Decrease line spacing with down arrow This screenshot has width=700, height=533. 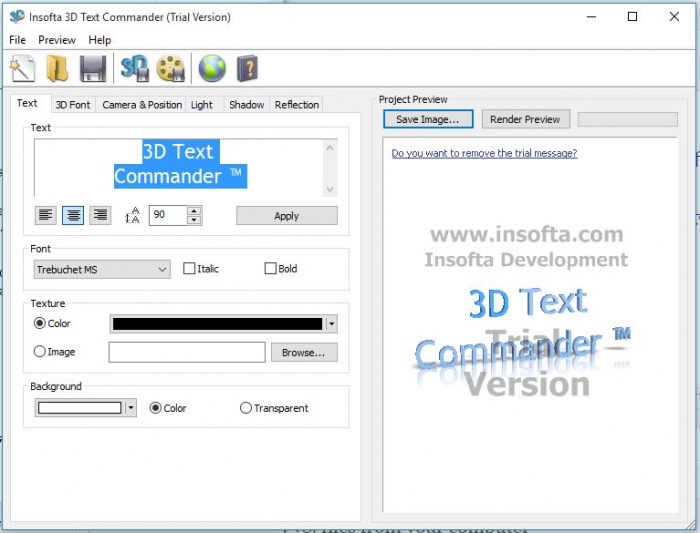coord(194,220)
